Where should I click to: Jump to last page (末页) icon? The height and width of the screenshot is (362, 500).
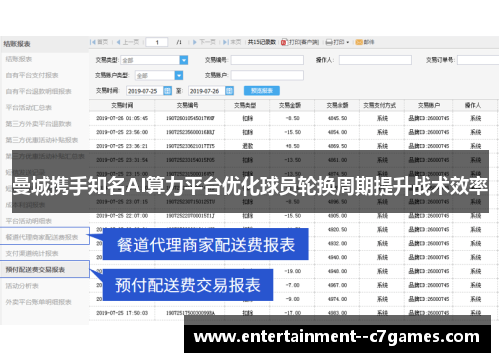point(226,42)
